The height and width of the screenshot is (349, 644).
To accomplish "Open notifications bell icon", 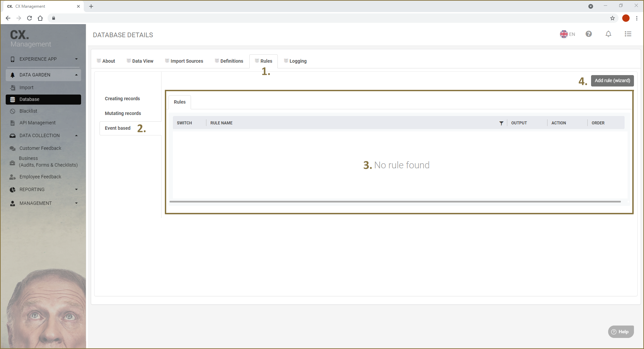I will click(608, 34).
